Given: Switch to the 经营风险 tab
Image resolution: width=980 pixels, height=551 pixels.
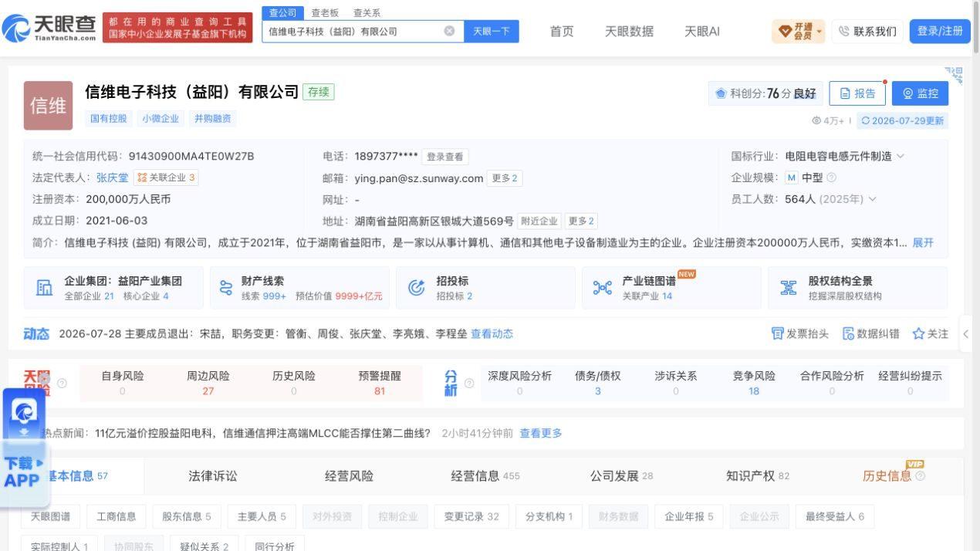Looking at the screenshot, I should pos(349,476).
